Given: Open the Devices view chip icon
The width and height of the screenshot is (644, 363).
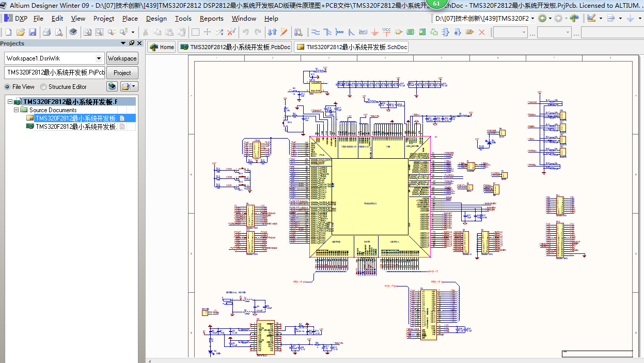Looking at the screenshot, I should click(x=73, y=32).
